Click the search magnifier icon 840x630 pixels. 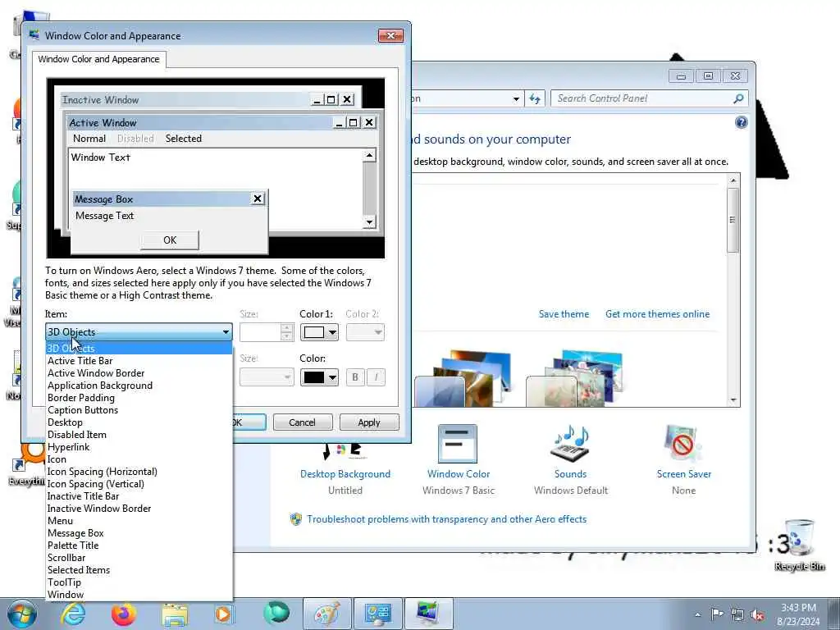click(739, 98)
